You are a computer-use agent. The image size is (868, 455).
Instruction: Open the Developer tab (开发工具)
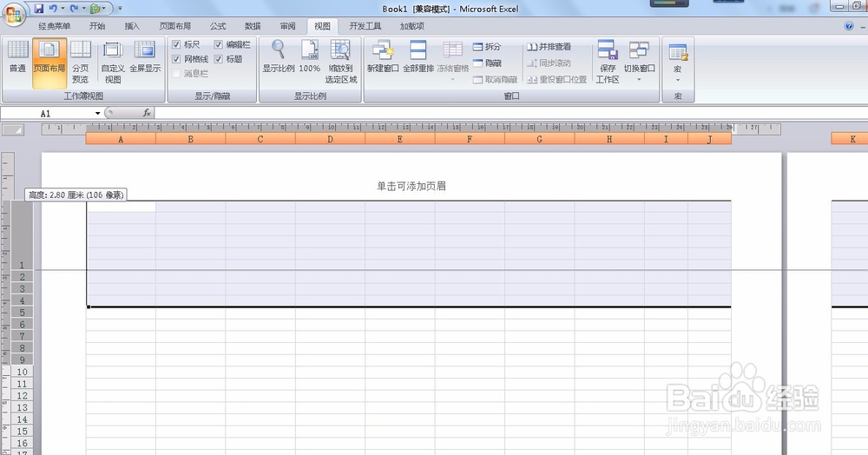[x=365, y=26]
